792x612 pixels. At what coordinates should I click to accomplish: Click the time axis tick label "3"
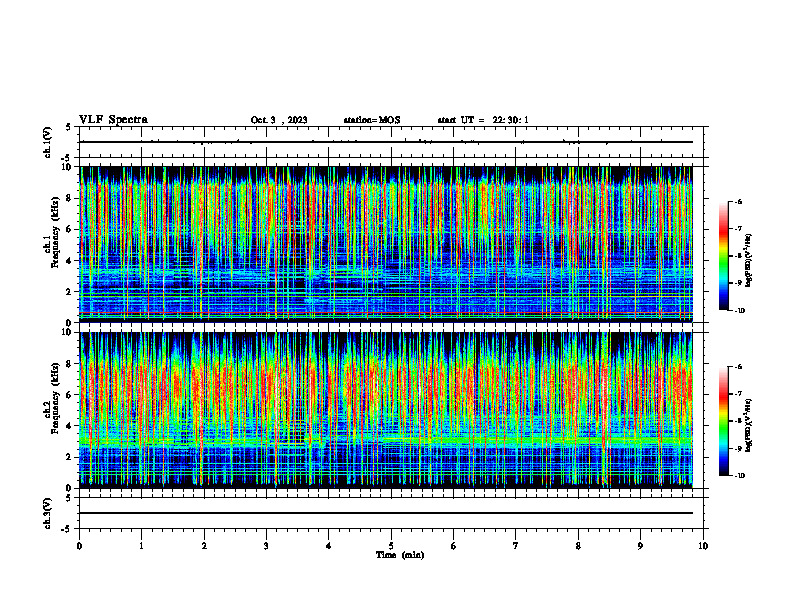click(266, 546)
